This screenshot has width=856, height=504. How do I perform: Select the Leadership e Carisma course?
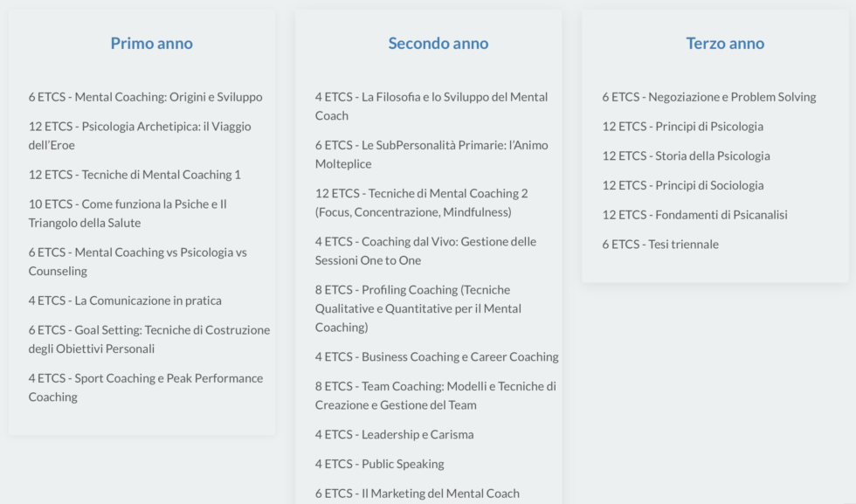[x=394, y=434]
